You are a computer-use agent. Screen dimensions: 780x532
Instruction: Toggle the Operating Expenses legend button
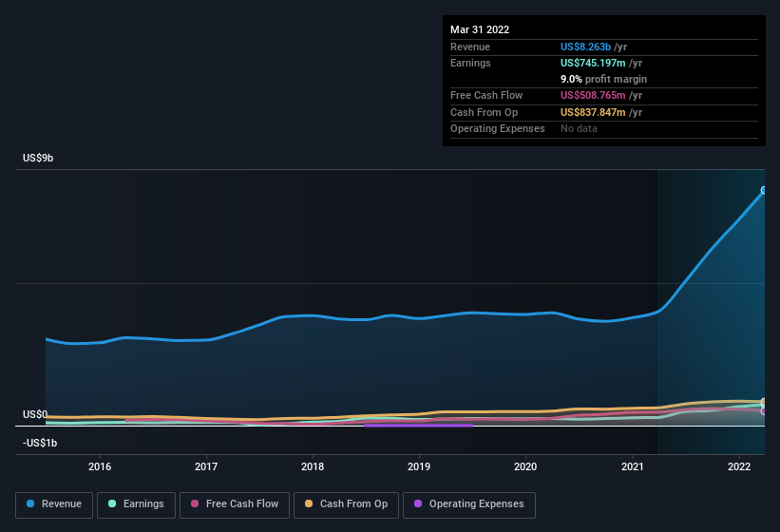coord(469,504)
